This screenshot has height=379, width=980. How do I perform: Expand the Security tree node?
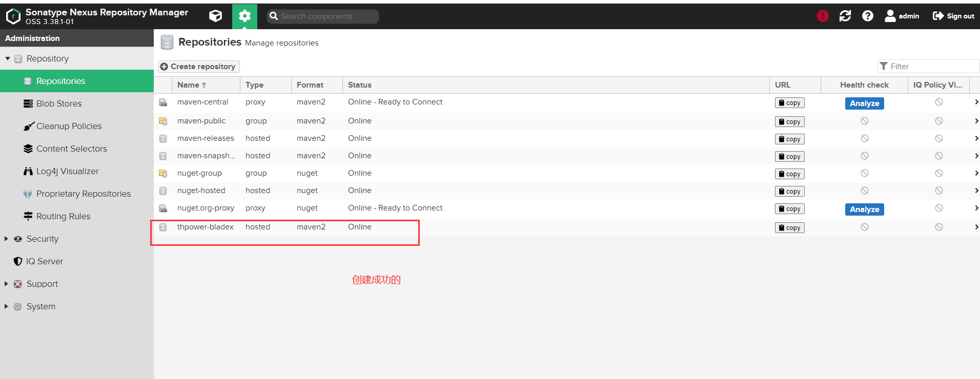[x=6, y=239]
